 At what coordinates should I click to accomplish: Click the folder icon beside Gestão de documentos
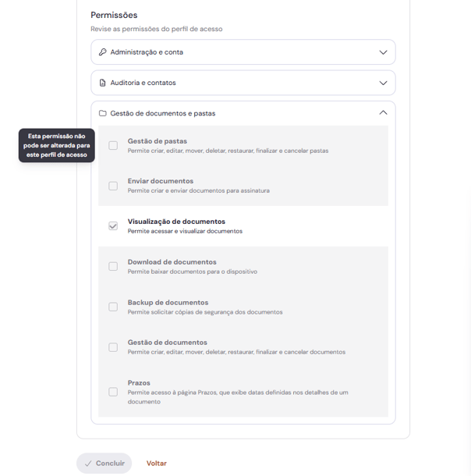[x=102, y=113]
